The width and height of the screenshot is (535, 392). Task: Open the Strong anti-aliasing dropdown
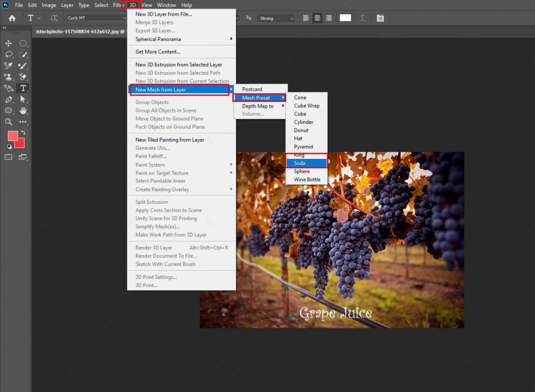tap(276, 18)
